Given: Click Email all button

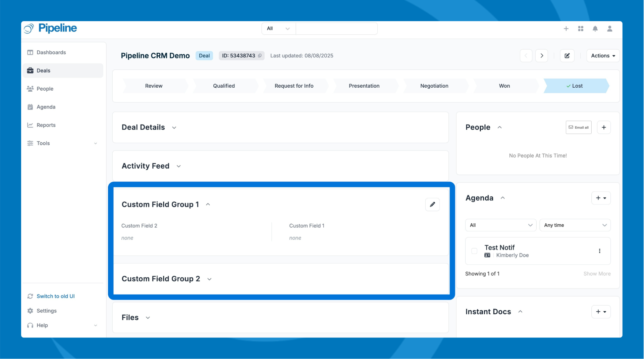Looking at the screenshot, I should coord(579,127).
